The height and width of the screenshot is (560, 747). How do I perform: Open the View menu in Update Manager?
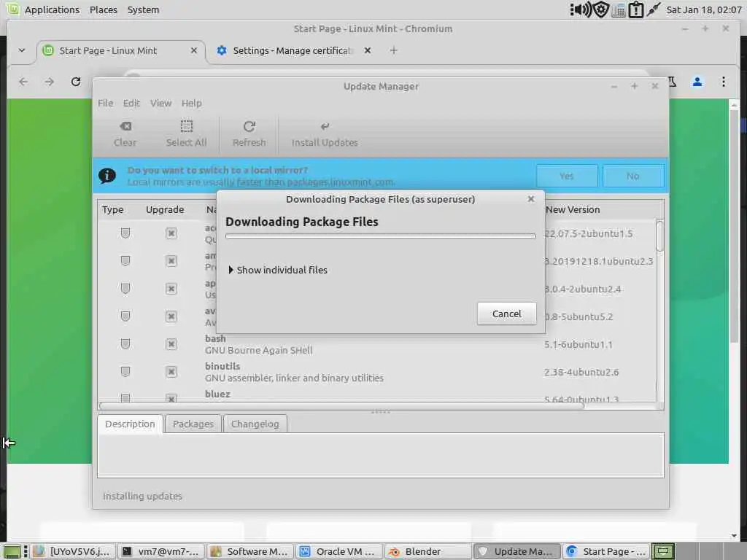coord(160,104)
